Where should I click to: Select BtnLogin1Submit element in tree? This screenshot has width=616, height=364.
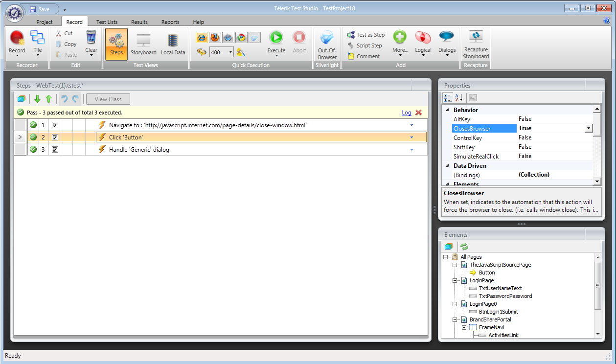(498, 312)
